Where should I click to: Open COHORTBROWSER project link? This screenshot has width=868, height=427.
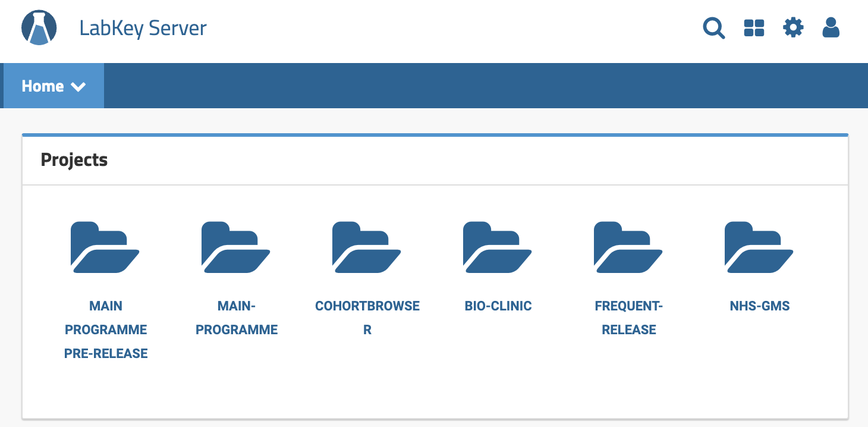point(367,318)
